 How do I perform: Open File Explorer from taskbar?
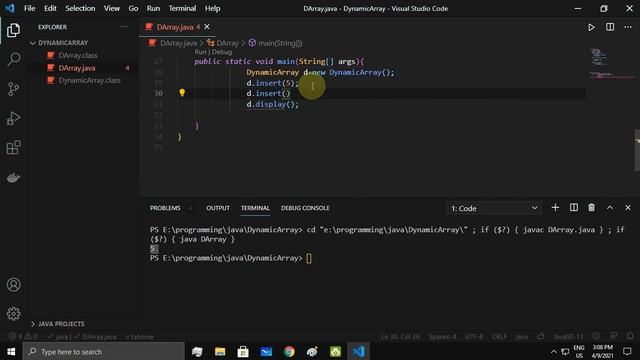(x=220, y=351)
